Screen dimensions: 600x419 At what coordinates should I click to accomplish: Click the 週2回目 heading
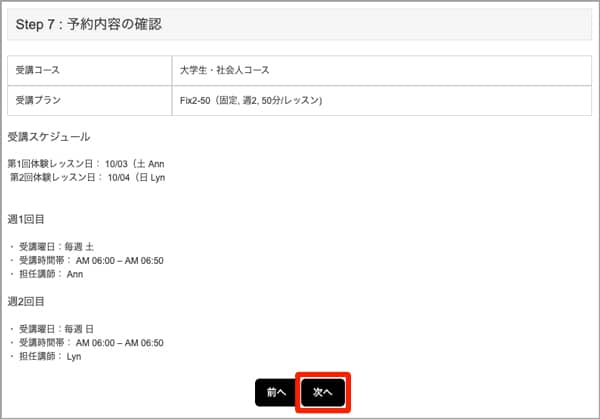(26, 300)
